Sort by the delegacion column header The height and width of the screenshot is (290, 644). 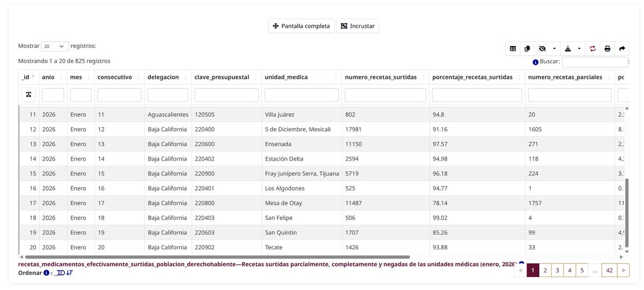tap(167, 77)
